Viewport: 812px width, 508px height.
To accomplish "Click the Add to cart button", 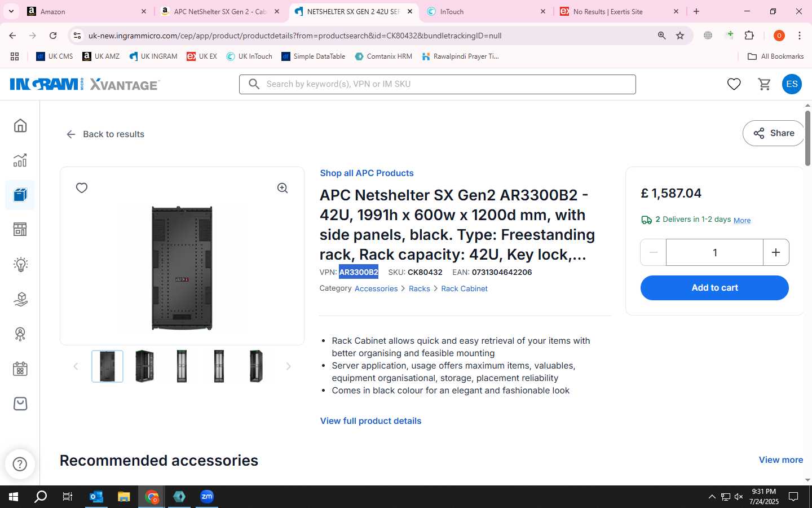I will 714,288.
